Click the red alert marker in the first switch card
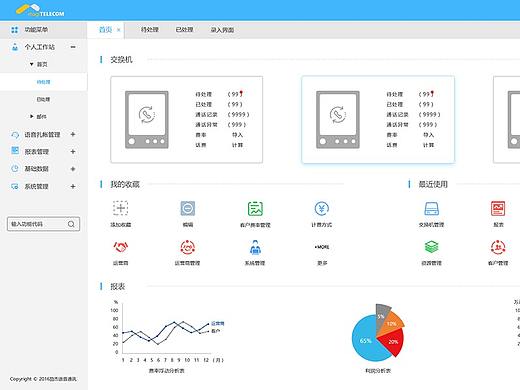The height and width of the screenshot is (390, 520). pyautogui.click(x=241, y=93)
